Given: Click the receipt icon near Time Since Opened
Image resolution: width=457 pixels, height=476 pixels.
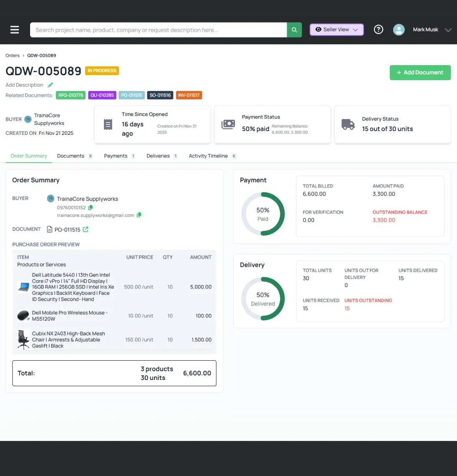Looking at the screenshot, I should [x=108, y=124].
